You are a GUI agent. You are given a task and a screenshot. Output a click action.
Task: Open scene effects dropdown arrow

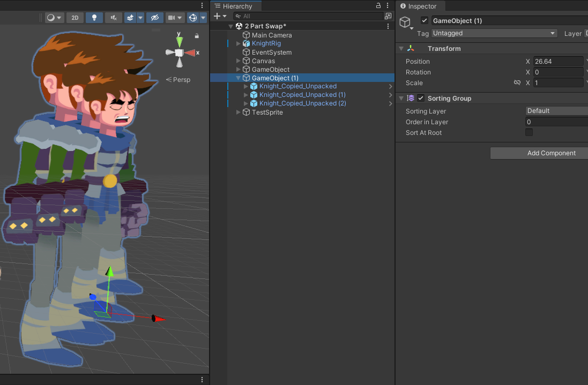140,18
